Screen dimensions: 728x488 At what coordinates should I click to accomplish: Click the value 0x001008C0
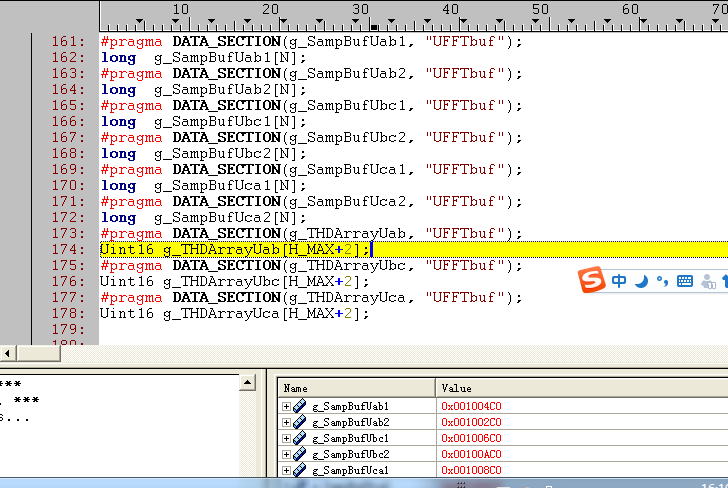tap(471, 470)
